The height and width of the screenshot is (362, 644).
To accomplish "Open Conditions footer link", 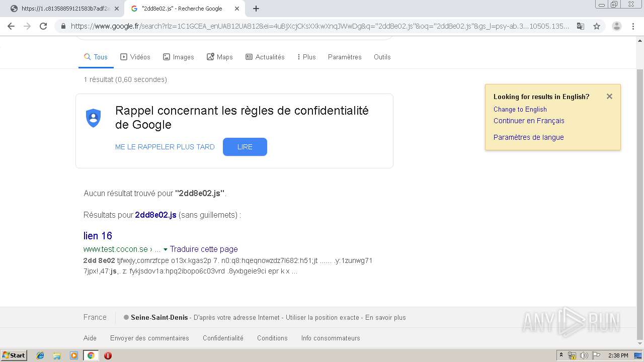I will point(272,338).
